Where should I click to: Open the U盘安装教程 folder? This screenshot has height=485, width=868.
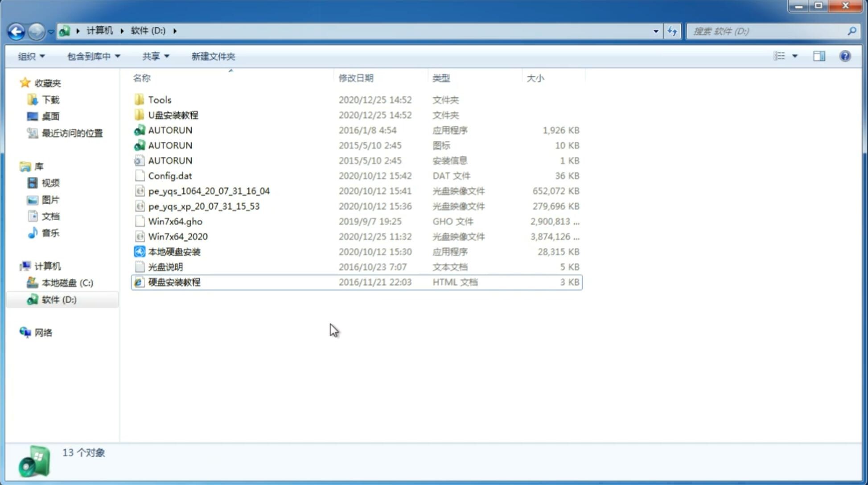tap(173, 115)
